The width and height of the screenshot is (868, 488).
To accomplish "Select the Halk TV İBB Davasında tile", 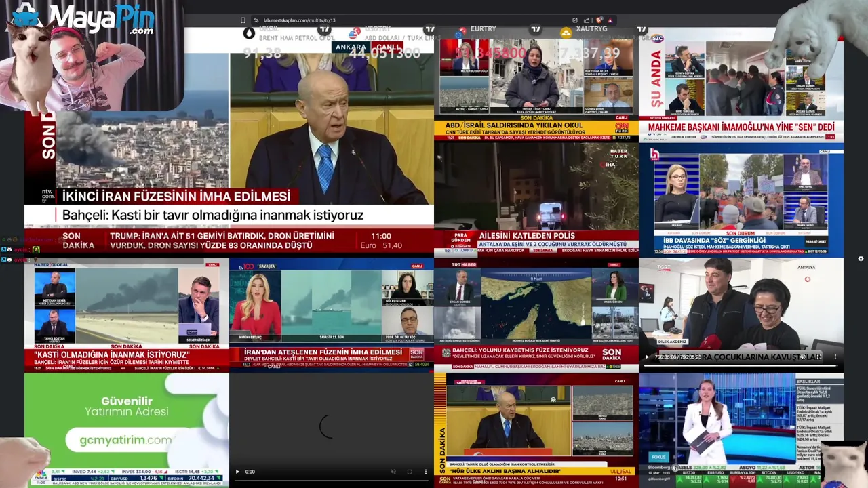I will (x=741, y=201).
